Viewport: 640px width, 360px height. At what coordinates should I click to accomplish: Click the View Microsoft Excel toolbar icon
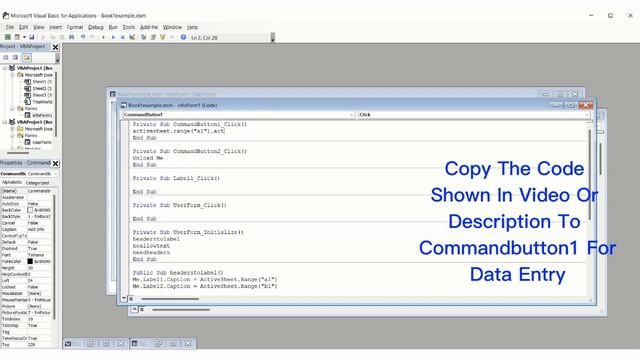[x=7, y=37]
